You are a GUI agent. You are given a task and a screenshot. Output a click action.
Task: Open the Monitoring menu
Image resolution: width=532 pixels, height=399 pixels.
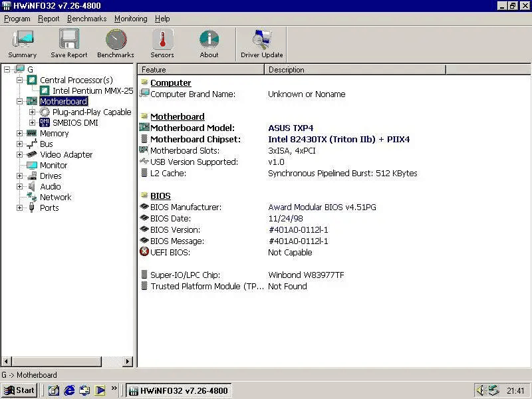(130, 19)
